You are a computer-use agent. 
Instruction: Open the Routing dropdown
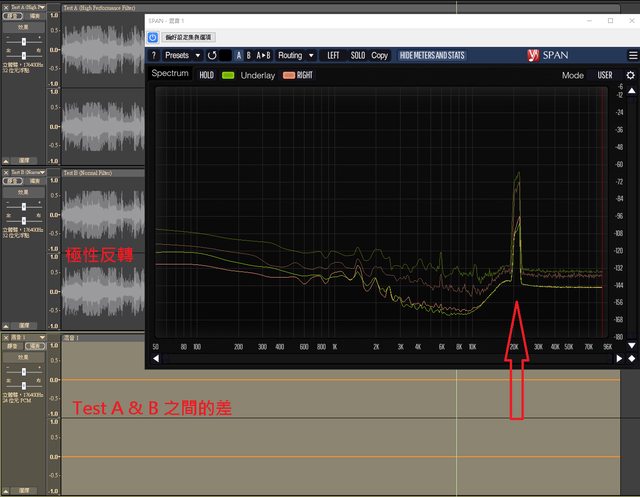tap(293, 55)
